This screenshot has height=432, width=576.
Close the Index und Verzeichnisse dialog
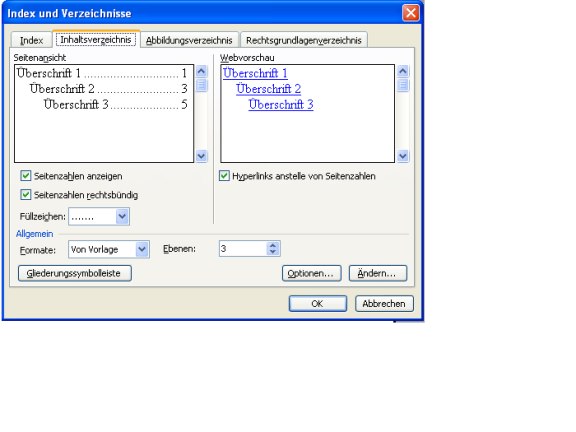(411, 13)
